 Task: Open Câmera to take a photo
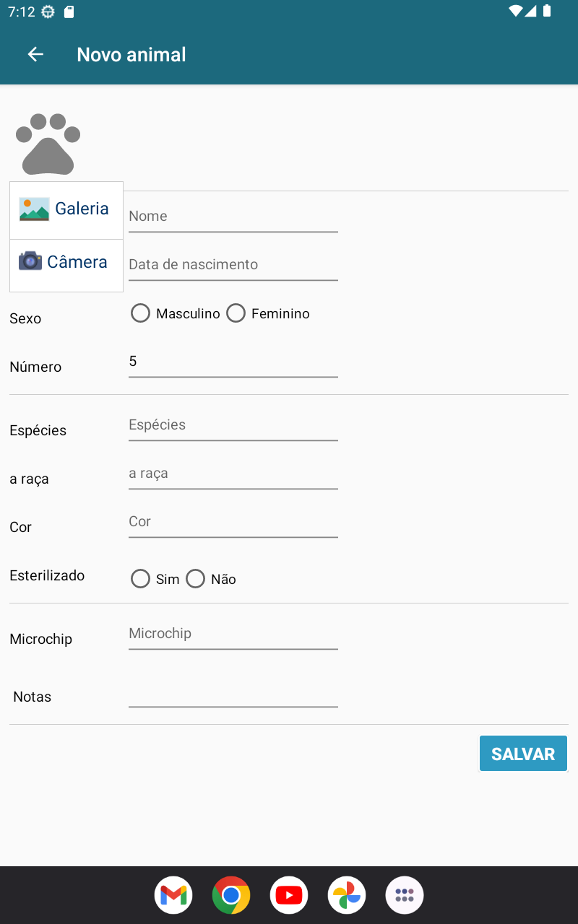(x=66, y=262)
